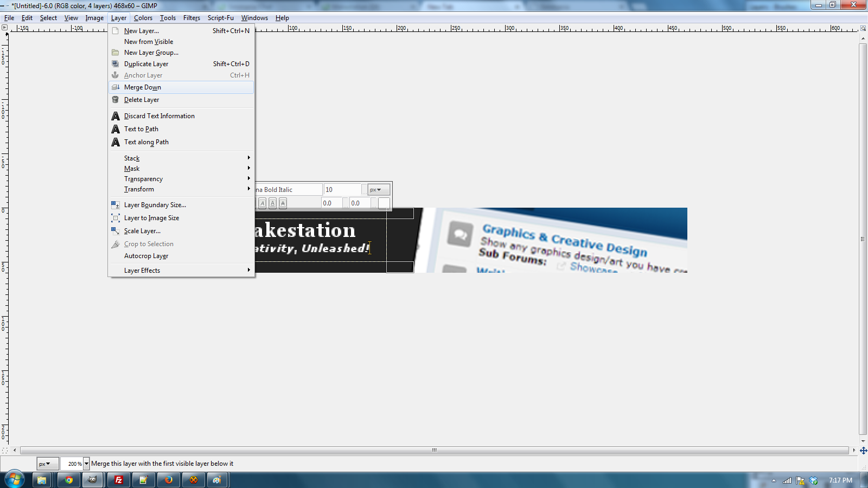Select Autocrop Layer entry
Viewport: 868px width, 488px height.
(181, 256)
